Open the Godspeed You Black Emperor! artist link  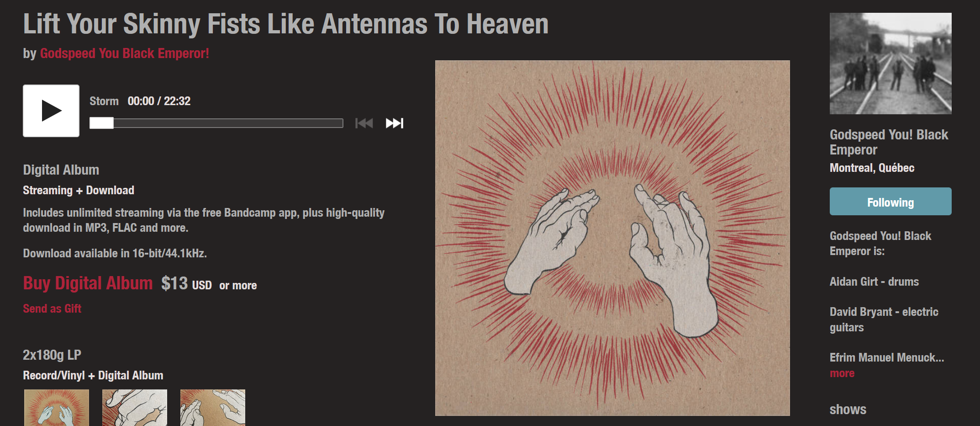pos(124,53)
